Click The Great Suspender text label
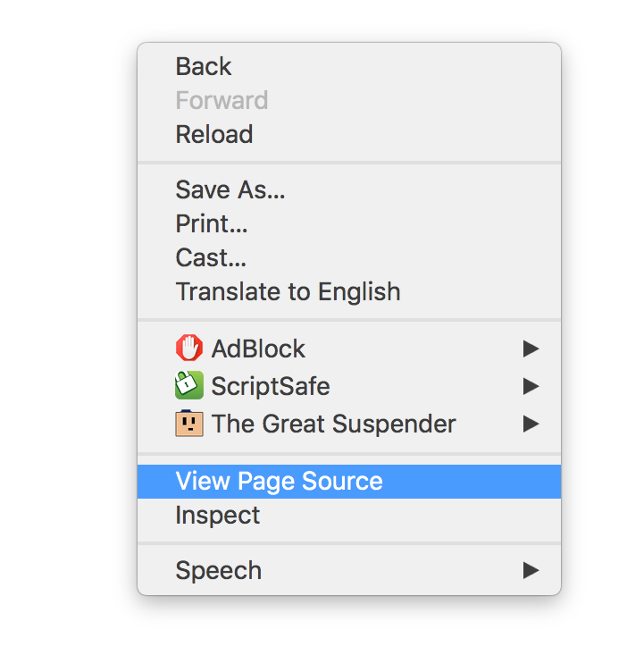 point(333,424)
